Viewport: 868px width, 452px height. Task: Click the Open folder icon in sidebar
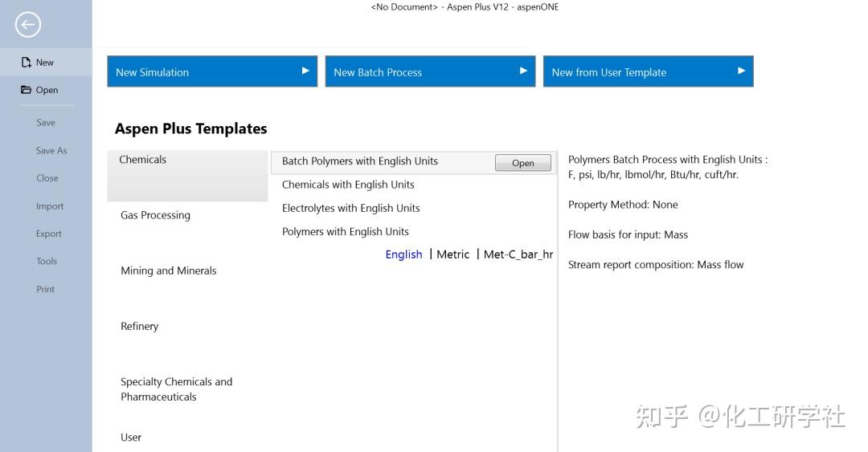27,90
